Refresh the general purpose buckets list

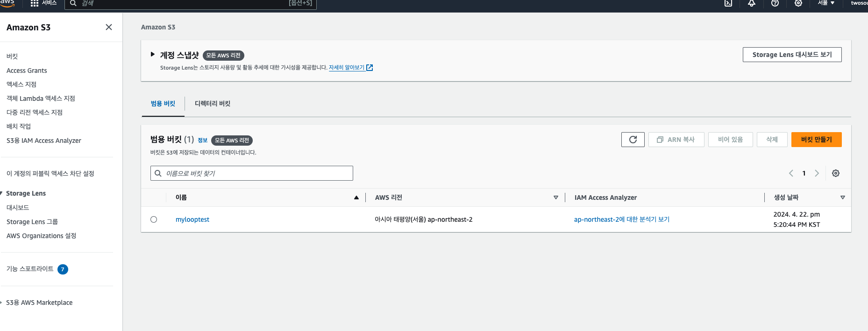[x=633, y=140]
